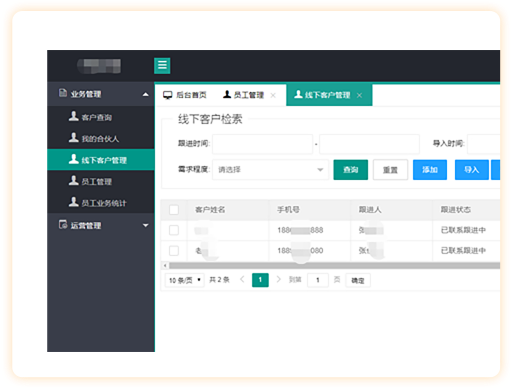The image size is (511, 390).
Task: Open the 需求程度 dropdown
Action: pyautogui.click(x=270, y=170)
